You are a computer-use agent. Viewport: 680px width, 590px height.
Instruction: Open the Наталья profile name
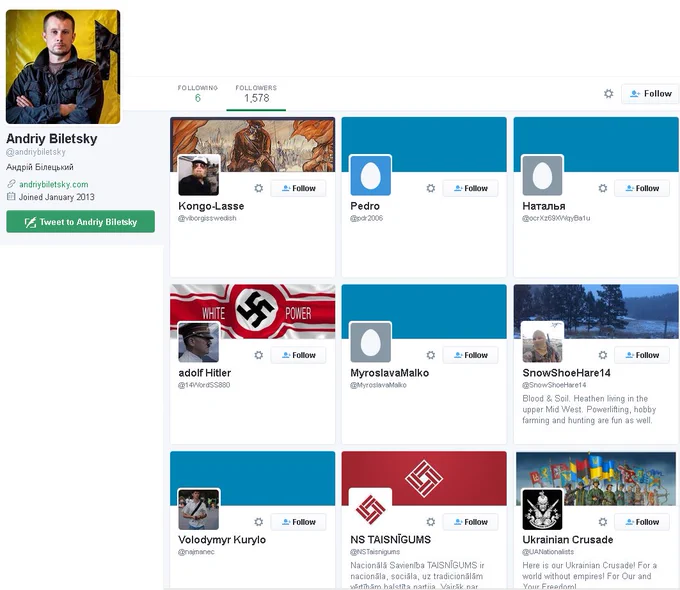pyautogui.click(x=544, y=206)
